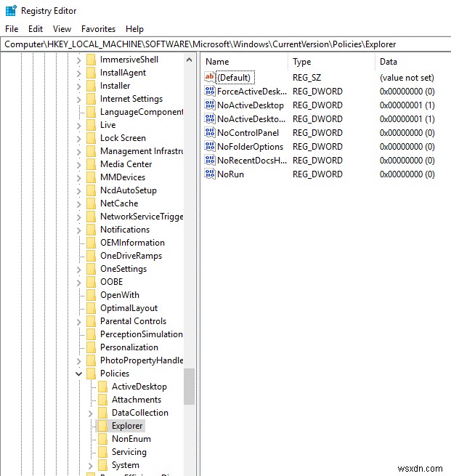Select the OptimalLayout key

[129, 308]
